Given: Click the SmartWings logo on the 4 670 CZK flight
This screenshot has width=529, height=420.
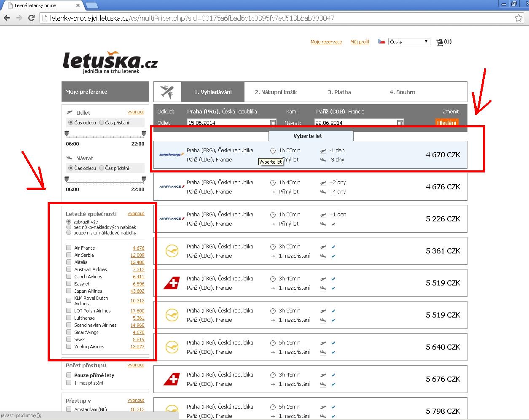Looking at the screenshot, I should pyautogui.click(x=172, y=154).
